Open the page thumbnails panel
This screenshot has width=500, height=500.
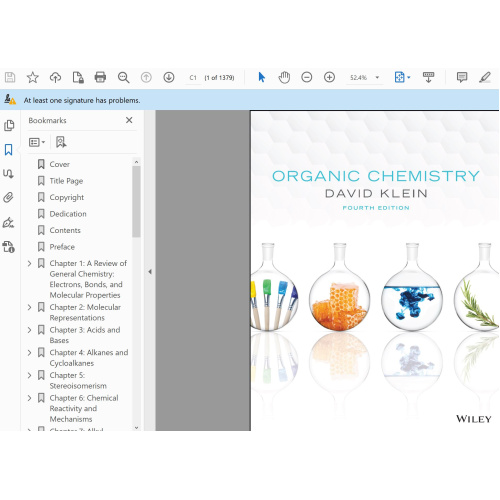[x=9, y=125]
